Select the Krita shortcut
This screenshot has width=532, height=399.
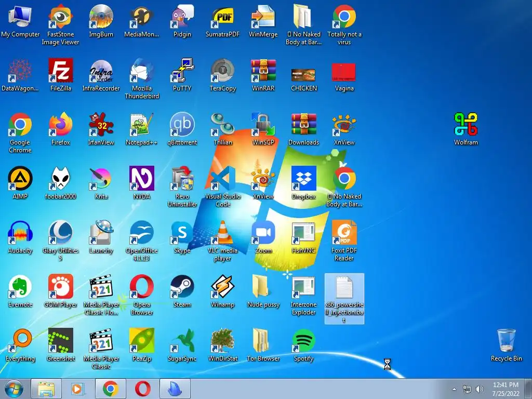(101, 183)
